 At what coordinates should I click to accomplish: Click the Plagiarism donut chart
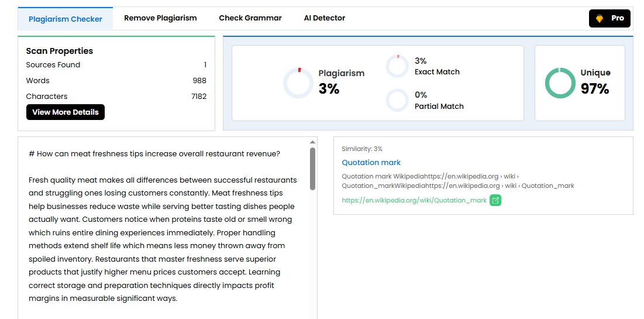pos(298,83)
